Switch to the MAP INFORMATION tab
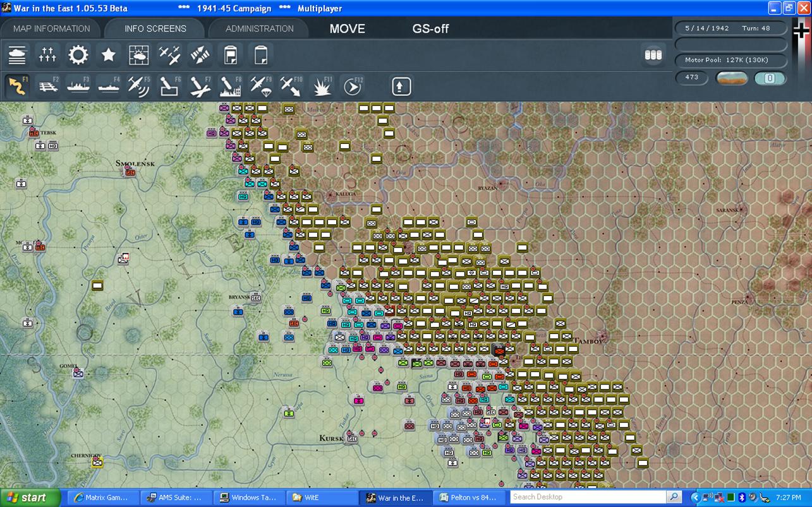The width and height of the screenshot is (812, 507). coord(51,28)
